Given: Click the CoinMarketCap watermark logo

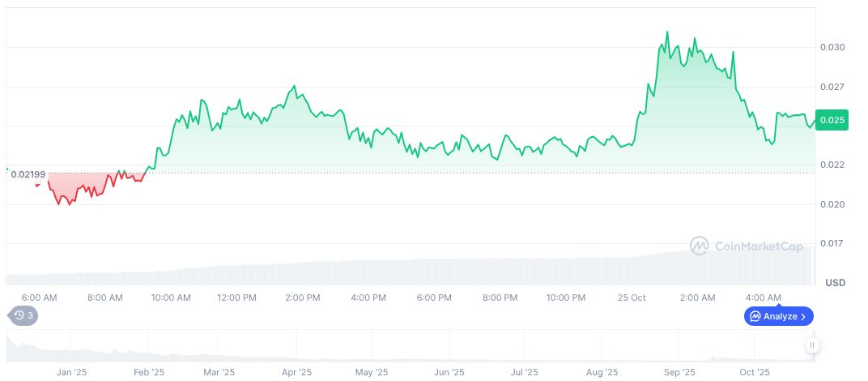Looking at the screenshot, I should point(746,246).
